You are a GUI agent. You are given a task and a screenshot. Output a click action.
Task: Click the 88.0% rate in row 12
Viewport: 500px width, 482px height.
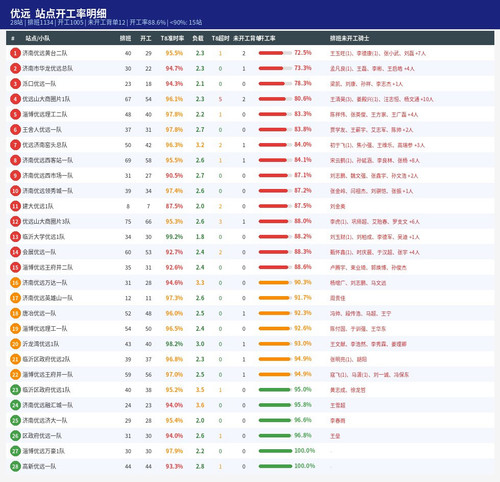(303, 221)
